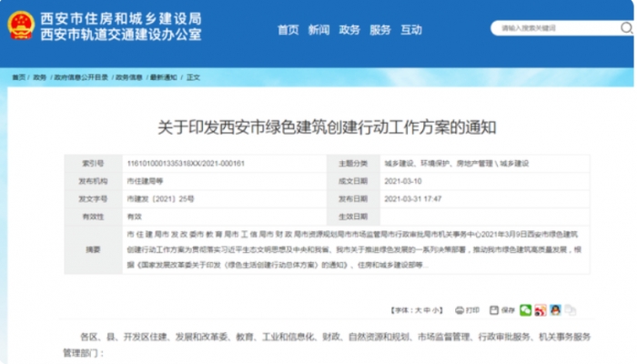Open the 首页 navigation tab
Screen dimensions: 637x364
pos(288,30)
